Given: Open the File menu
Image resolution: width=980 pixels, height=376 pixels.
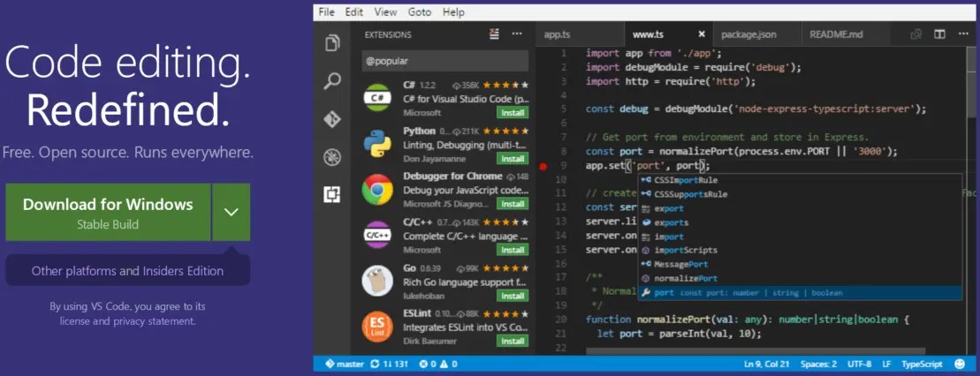Looking at the screenshot, I should coord(326,11).
